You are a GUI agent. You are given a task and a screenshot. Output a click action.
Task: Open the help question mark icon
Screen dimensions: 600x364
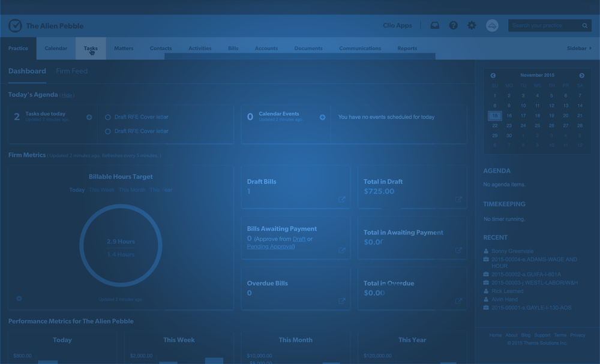coord(454,26)
